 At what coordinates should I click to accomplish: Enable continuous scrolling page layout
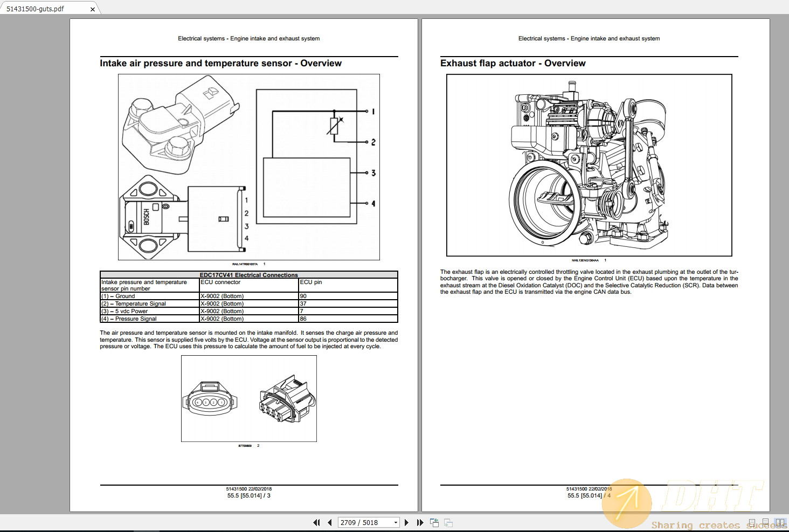[765, 522]
